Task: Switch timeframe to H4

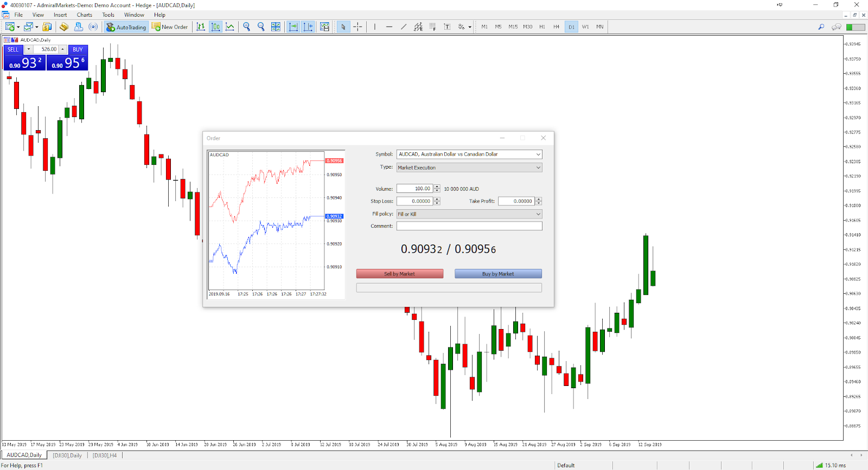Action: pyautogui.click(x=556, y=27)
